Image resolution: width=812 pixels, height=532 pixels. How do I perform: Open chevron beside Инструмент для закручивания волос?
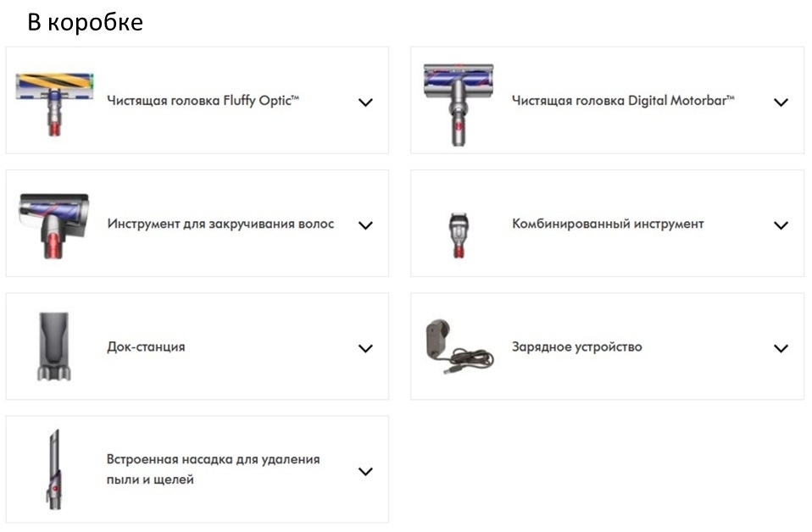coord(365,225)
